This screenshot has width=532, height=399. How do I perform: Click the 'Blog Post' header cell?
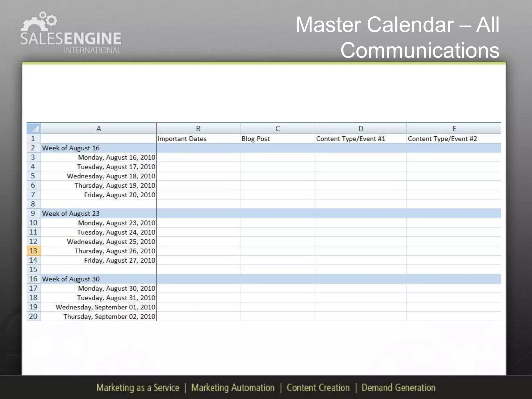pyautogui.click(x=277, y=138)
